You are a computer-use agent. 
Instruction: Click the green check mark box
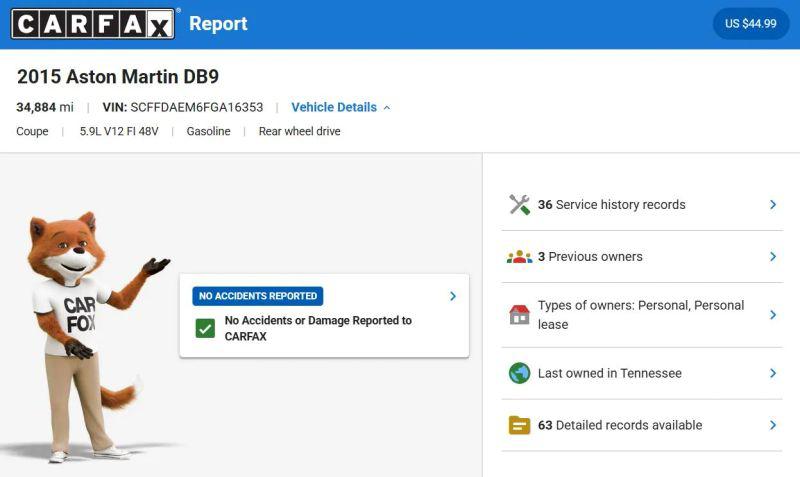205,329
